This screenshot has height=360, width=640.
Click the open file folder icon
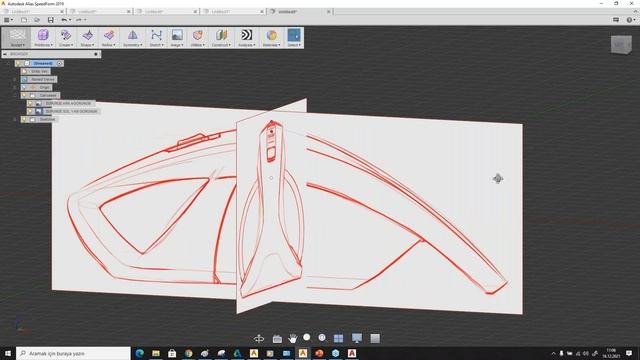(x=37, y=20)
